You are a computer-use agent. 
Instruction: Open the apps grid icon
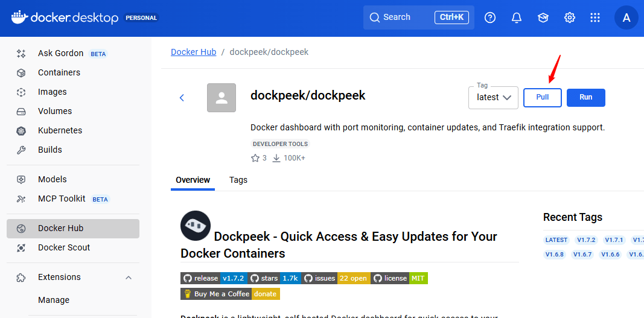pyautogui.click(x=595, y=17)
